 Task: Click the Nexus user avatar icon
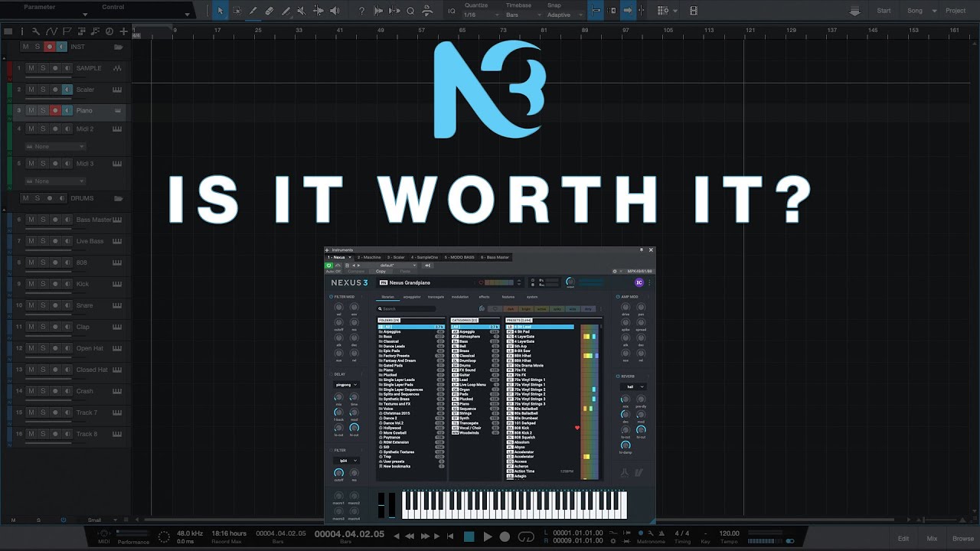[x=639, y=282]
